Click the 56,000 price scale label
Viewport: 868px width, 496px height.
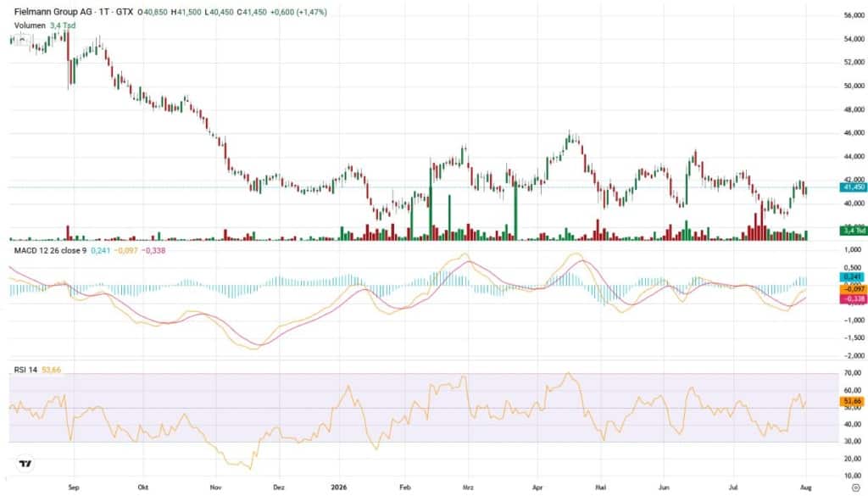click(854, 15)
